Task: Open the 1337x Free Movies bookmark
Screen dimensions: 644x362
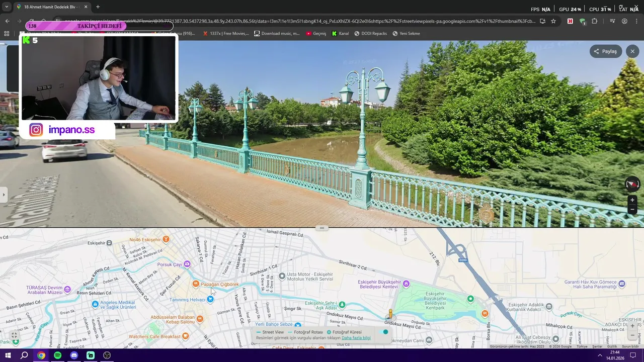Action: 225,34
